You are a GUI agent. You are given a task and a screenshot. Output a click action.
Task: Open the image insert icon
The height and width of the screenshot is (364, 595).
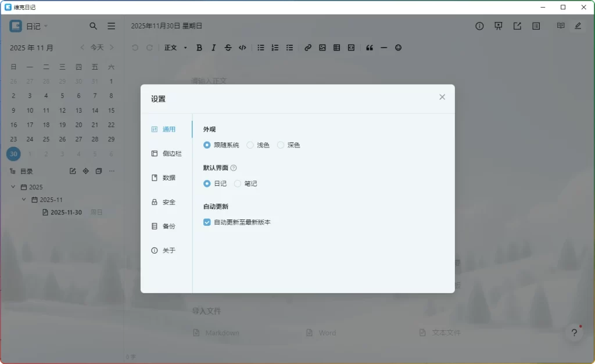pos(322,48)
